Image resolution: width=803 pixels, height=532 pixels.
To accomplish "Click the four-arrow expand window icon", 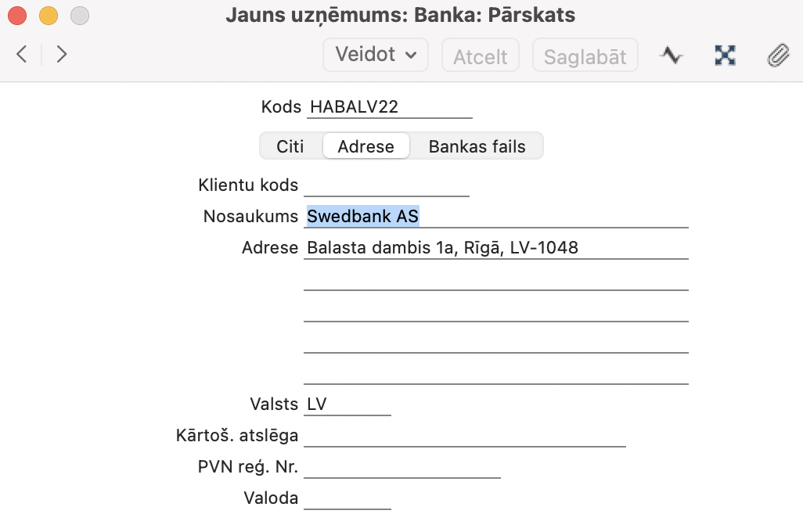I will tap(726, 55).
